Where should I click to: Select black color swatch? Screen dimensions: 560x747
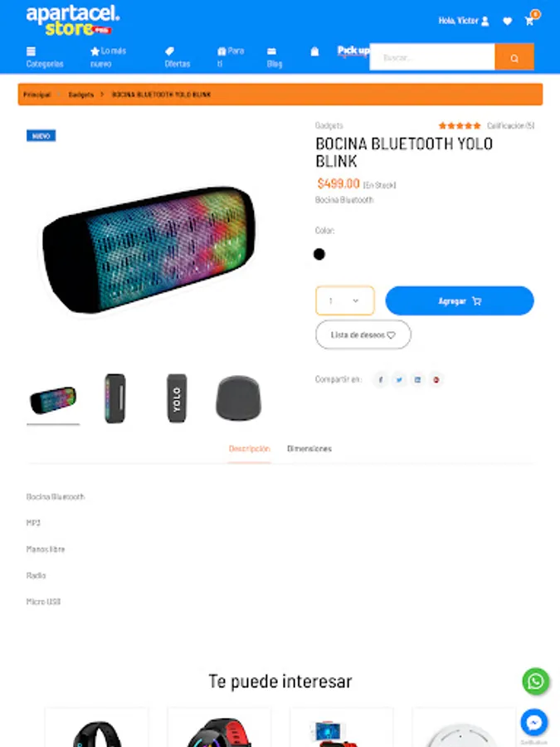click(x=319, y=255)
